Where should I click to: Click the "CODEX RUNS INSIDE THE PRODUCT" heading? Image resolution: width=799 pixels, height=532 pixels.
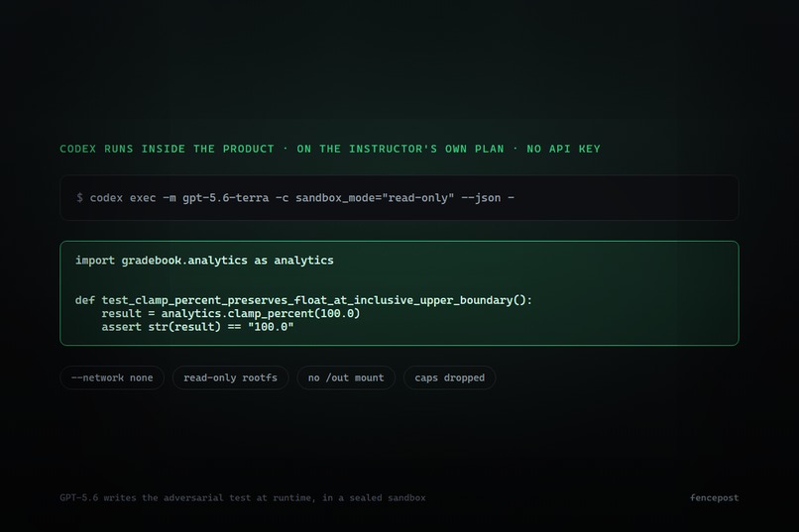(x=330, y=149)
